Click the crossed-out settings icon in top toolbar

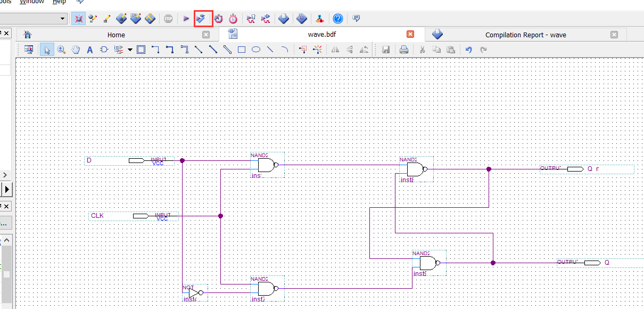pyautogui.click(x=79, y=19)
